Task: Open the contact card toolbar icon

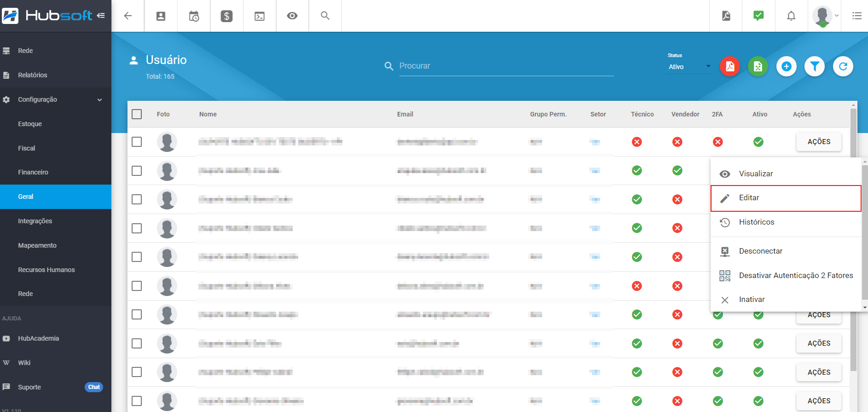Action: click(x=161, y=16)
